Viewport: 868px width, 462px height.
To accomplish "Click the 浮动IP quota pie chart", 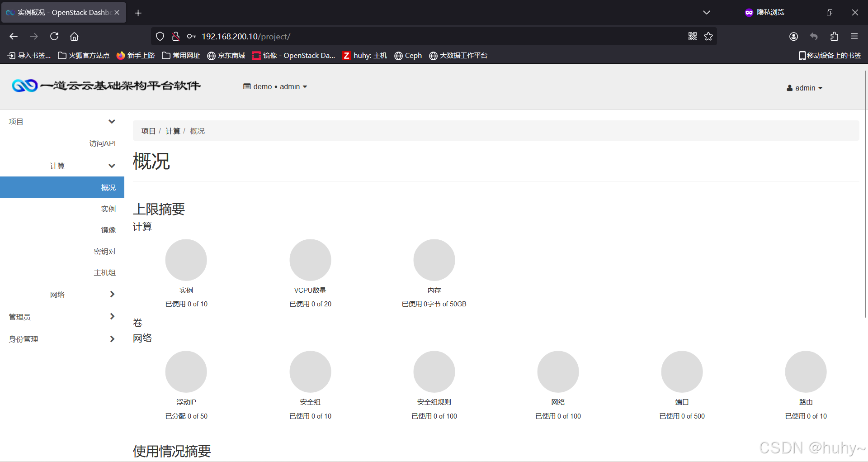I will 186,372.
